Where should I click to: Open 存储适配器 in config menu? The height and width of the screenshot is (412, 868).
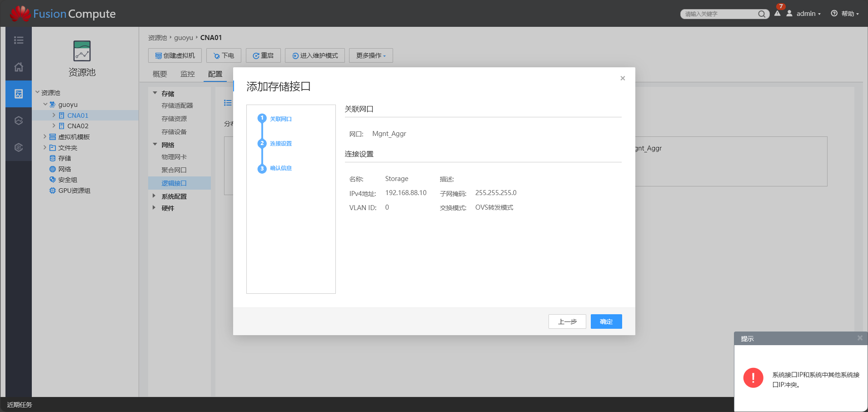177,106
